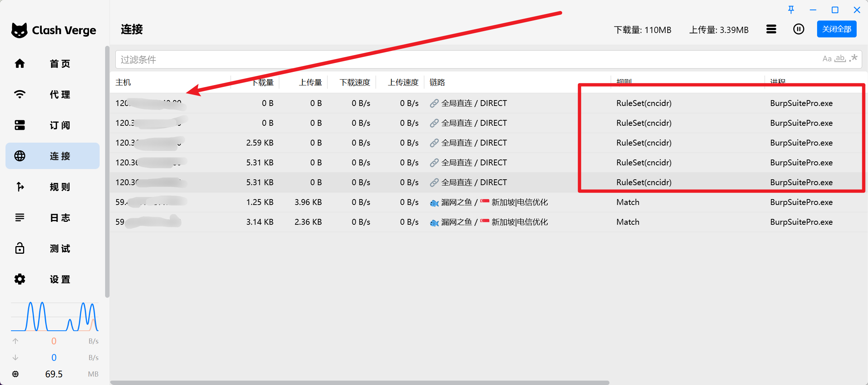Click the home house icon
This screenshot has width=868, height=385.
tap(20, 63)
